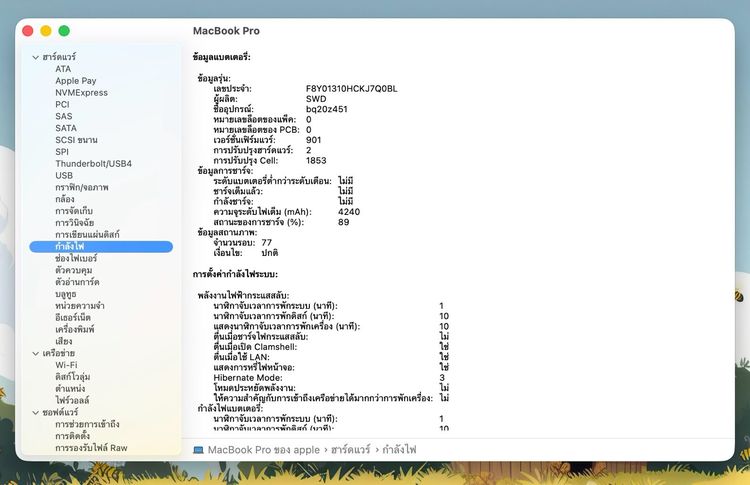Select อีเธอร์เน็ต in the sidebar
750x485 pixels.
(x=73, y=318)
